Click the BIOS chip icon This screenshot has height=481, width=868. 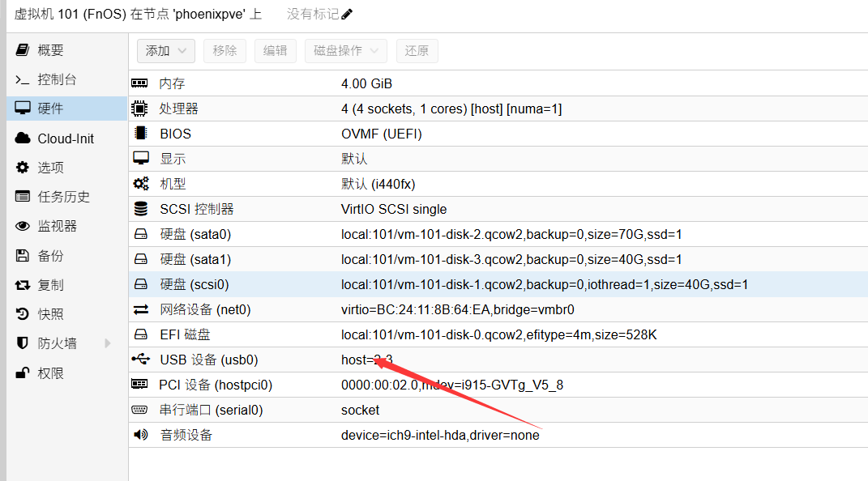[140, 134]
